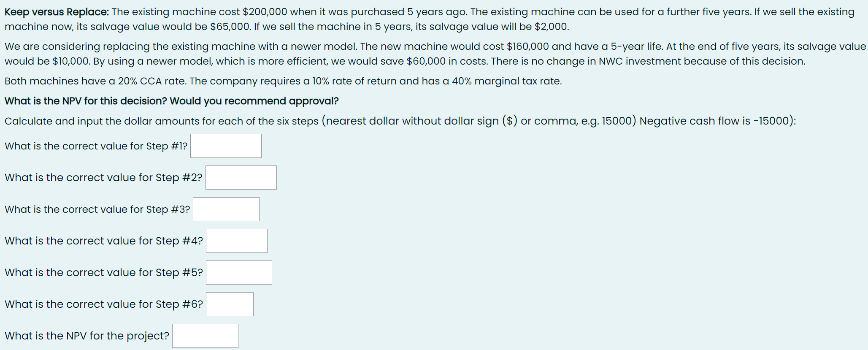Screen dimensions: 868x350
Task: Click the Step #5 answer input field
Action: [x=238, y=272]
